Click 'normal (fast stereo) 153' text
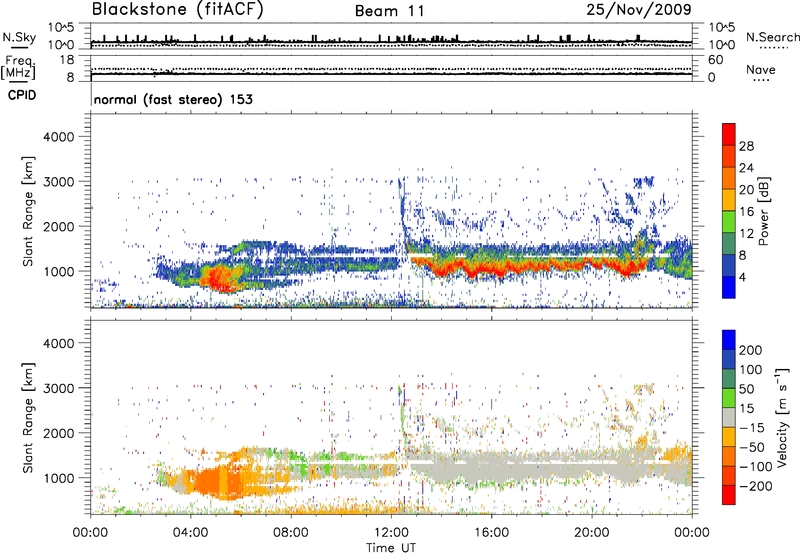The height and width of the screenshot is (554, 800). pos(173,99)
